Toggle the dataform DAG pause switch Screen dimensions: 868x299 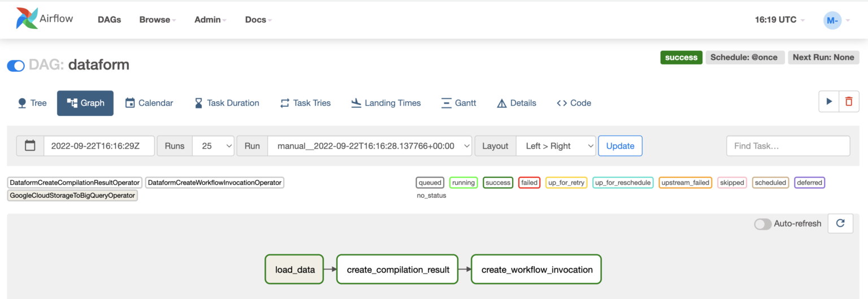coord(16,66)
